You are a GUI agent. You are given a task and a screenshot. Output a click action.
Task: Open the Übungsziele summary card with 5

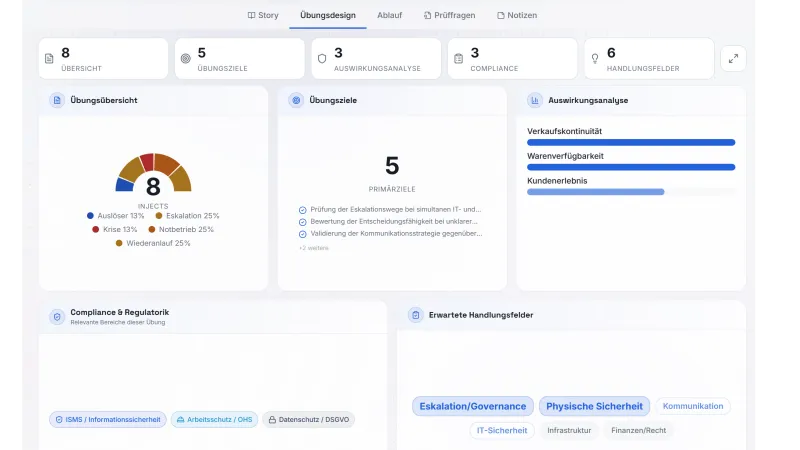240,59
